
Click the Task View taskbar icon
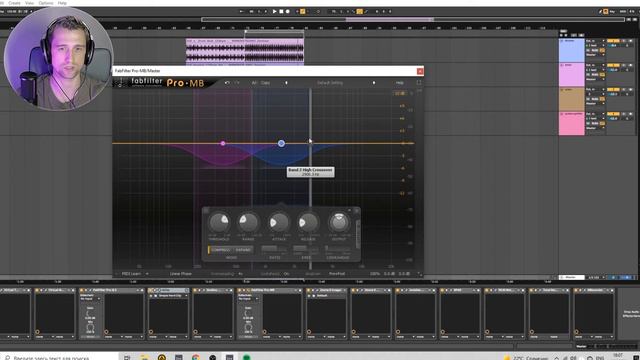click(x=127, y=357)
